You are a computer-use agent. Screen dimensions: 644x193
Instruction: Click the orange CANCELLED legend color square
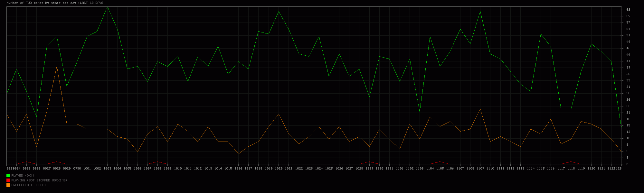click(8, 185)
